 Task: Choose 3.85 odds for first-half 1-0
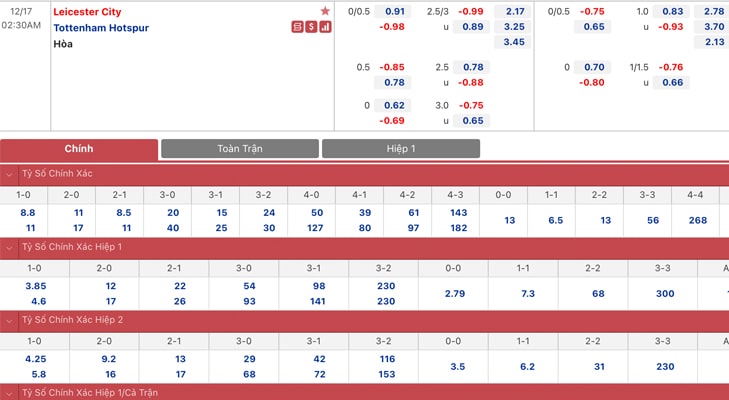click(x=34, y=286)
